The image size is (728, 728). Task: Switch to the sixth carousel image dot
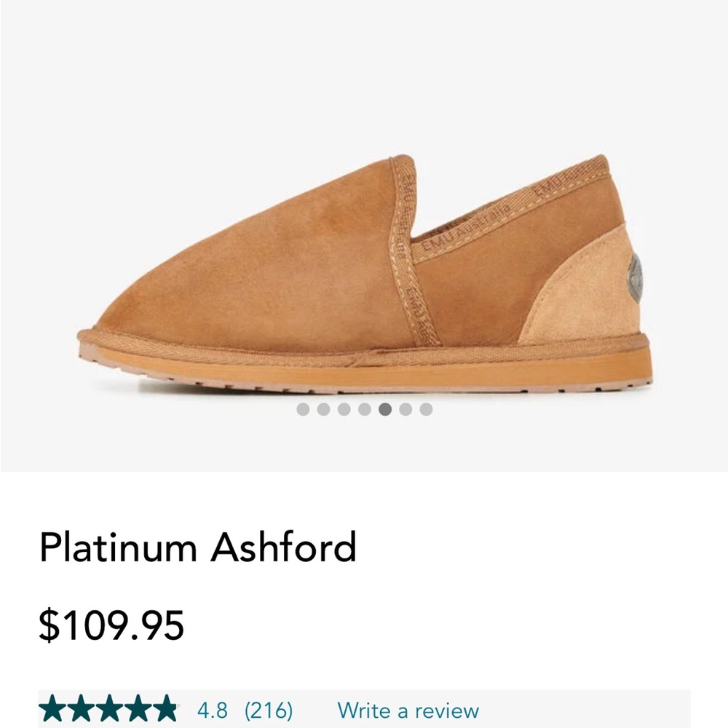405,409
